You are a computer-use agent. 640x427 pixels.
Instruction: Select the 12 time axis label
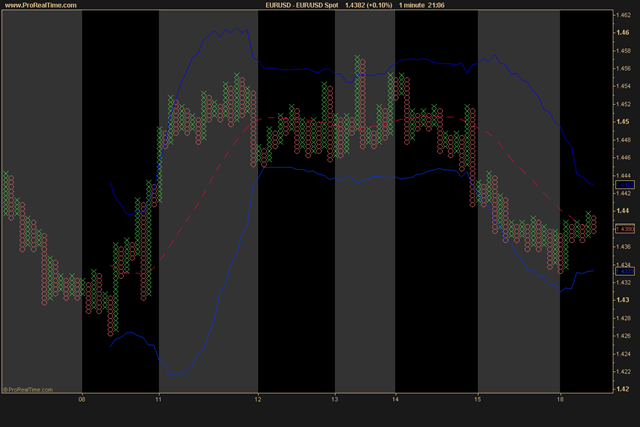[258, 399]
